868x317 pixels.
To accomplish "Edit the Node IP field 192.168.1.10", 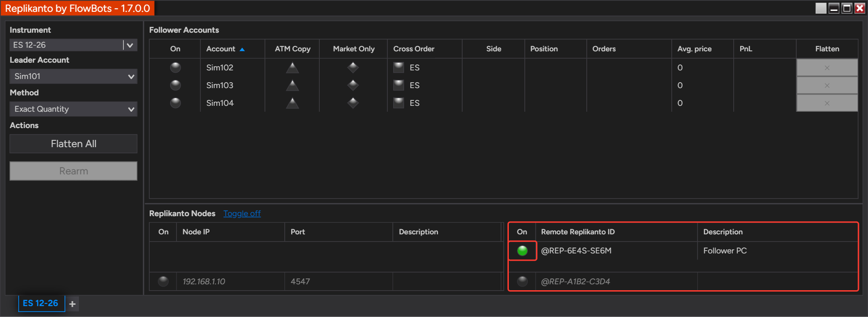I will coord(230,282).
